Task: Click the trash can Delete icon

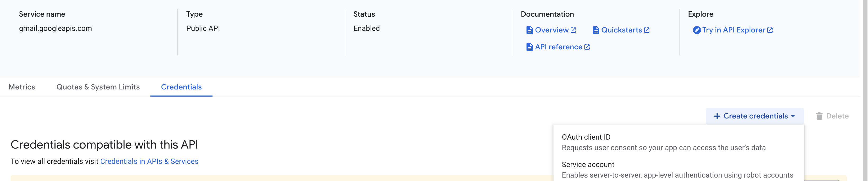Action: (819, 116)
